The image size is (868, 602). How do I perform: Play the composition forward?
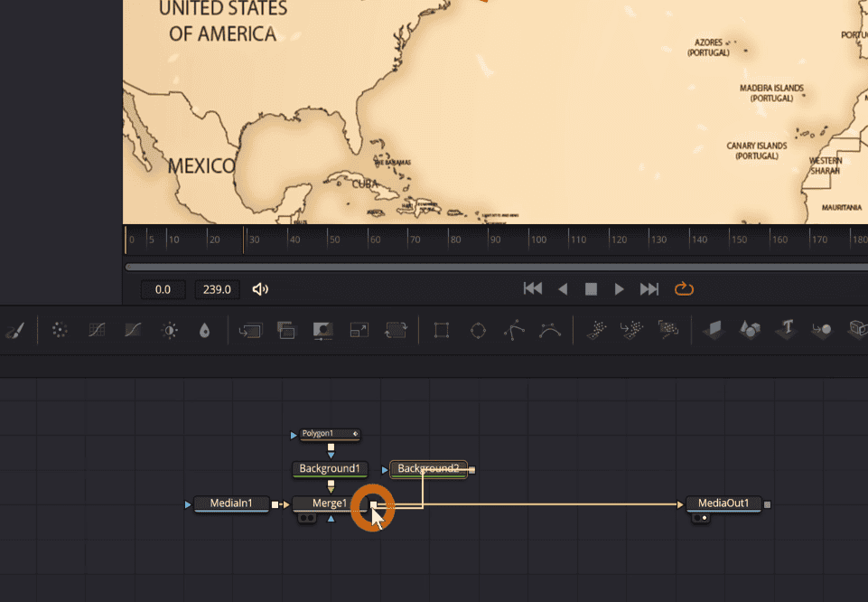click(x=620, y=289)
